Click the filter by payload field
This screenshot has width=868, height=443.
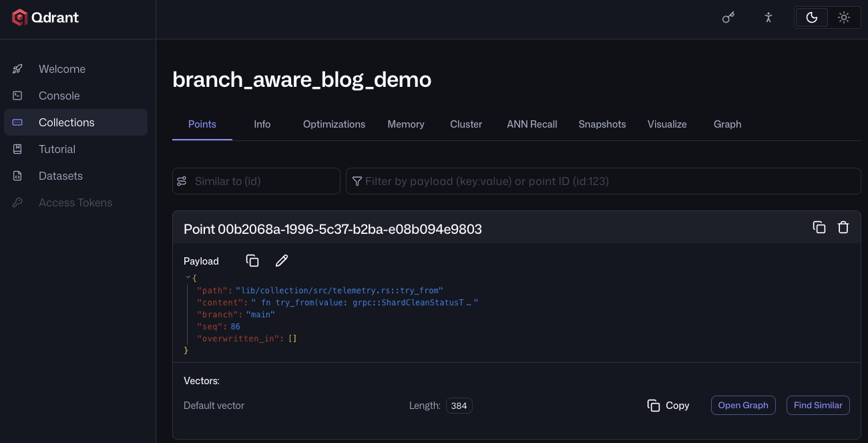[604, 181]
